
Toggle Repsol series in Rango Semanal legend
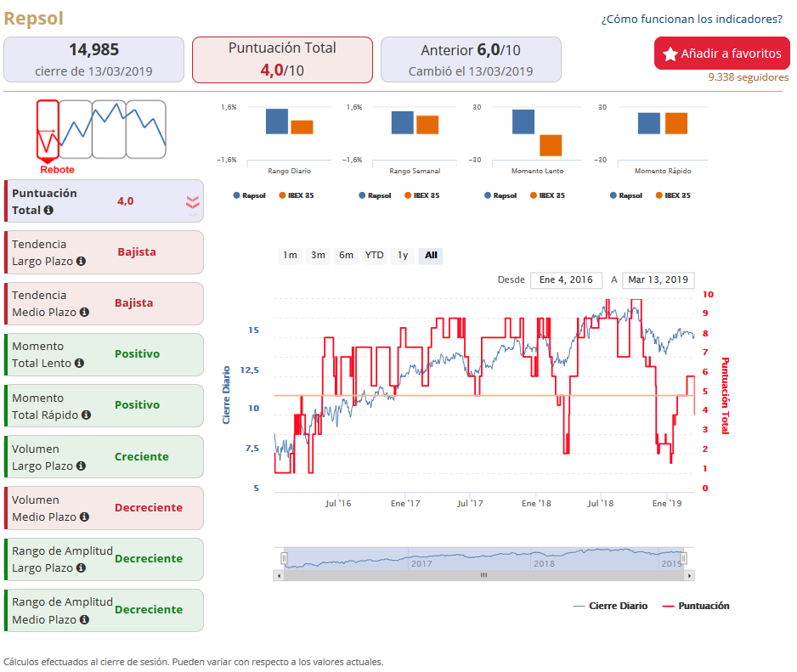pyautogui.click(x=375, y=195)
